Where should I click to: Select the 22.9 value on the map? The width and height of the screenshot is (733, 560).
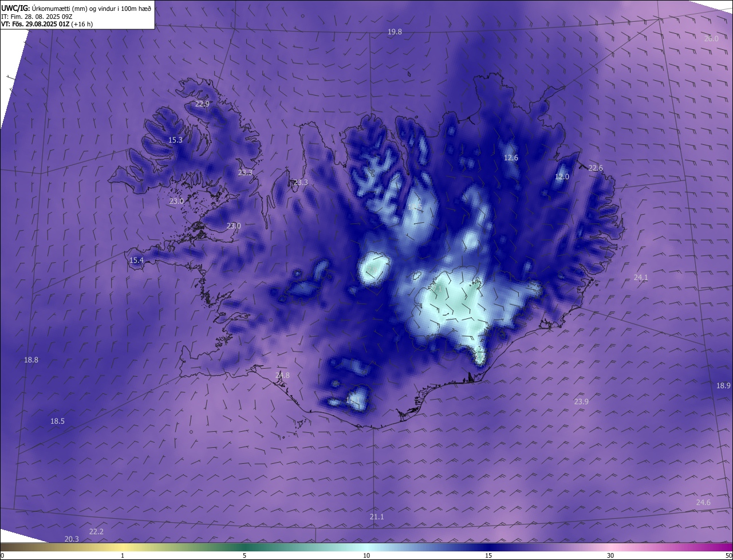pos(202,104)
